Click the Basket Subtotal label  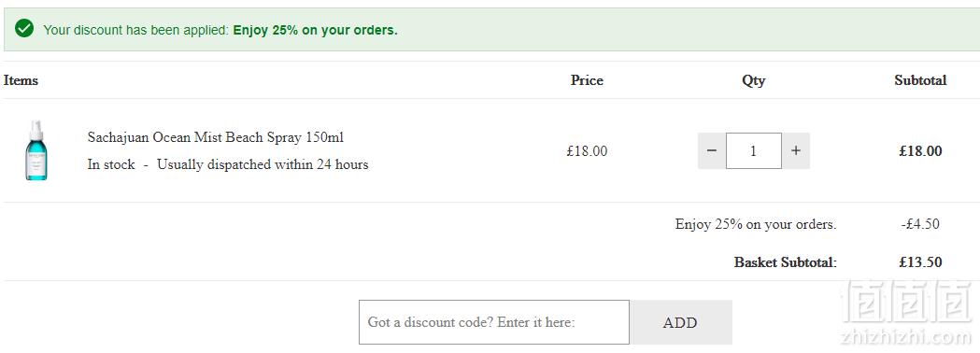click(786, 262)
